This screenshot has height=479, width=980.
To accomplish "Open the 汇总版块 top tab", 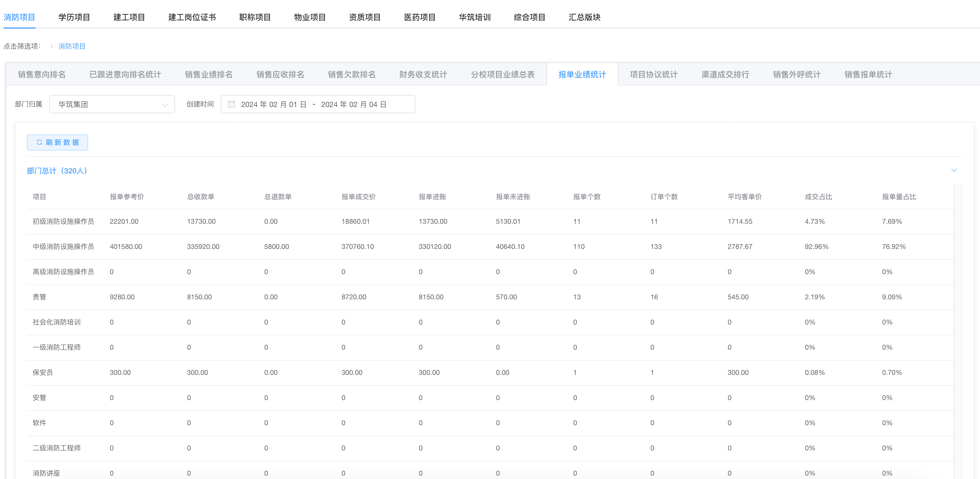I will coord(584,17).
